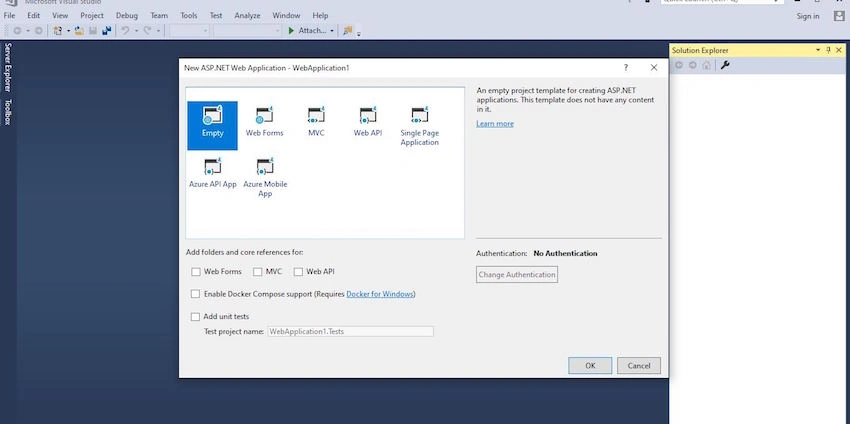Open the Analyze menu
850x424 pixels.
tap(247, 16)
